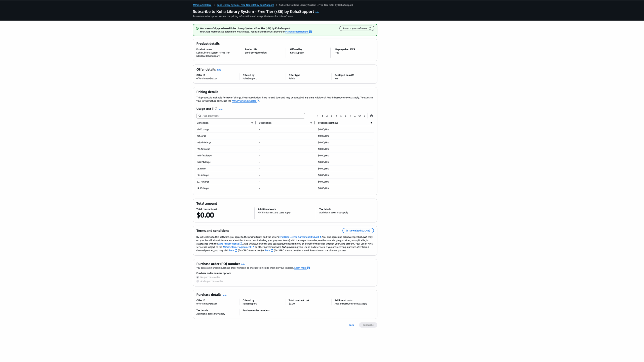Click 'here' link for CPPO transaction
644x362 pixels.
coord(233,251)
